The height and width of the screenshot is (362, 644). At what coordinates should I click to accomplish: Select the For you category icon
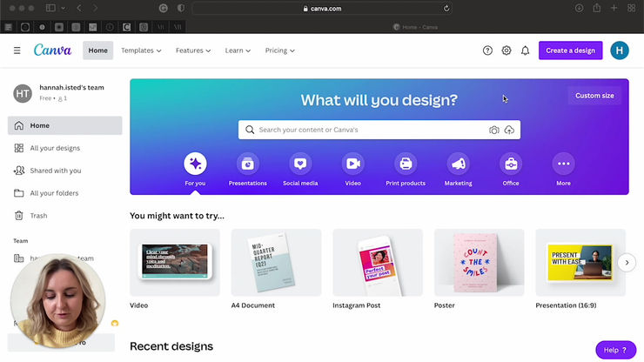tap(195, 164)
